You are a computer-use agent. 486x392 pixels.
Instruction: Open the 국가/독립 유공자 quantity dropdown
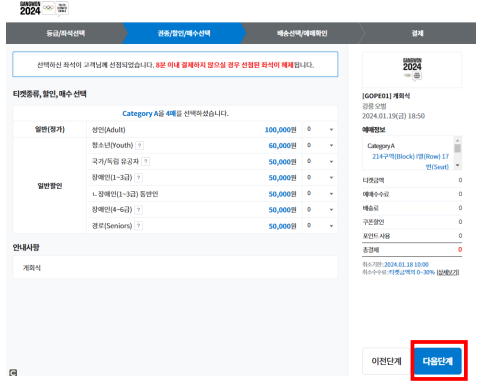[320, 161]
